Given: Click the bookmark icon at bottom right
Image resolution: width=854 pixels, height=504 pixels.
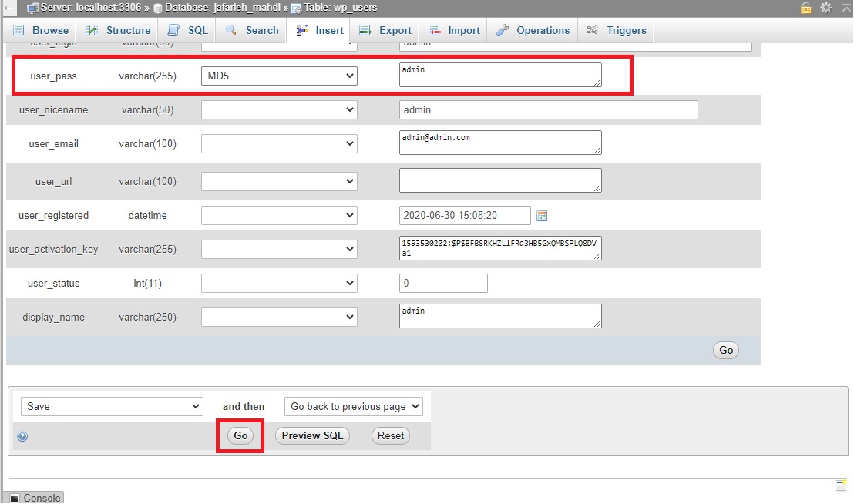Looking at the screenshot, I should (841, 485).
